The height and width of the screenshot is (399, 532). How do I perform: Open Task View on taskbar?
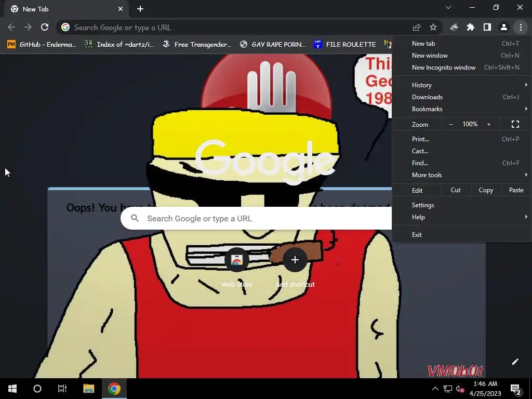coord(62,389)
